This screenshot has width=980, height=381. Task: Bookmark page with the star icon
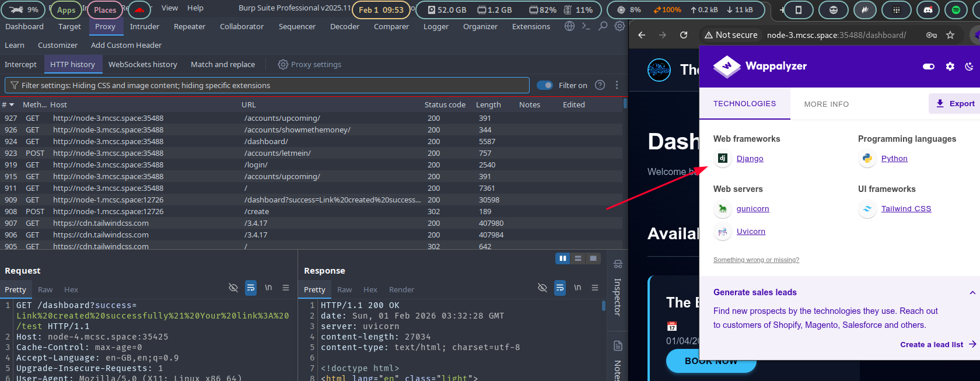(x=950, y=35)
